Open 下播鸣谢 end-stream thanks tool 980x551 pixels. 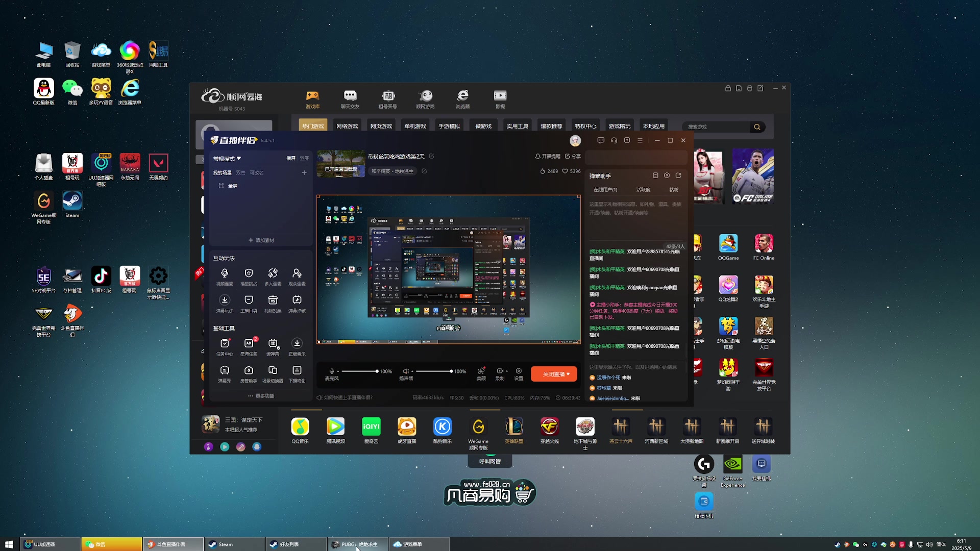tap(297, 374)
